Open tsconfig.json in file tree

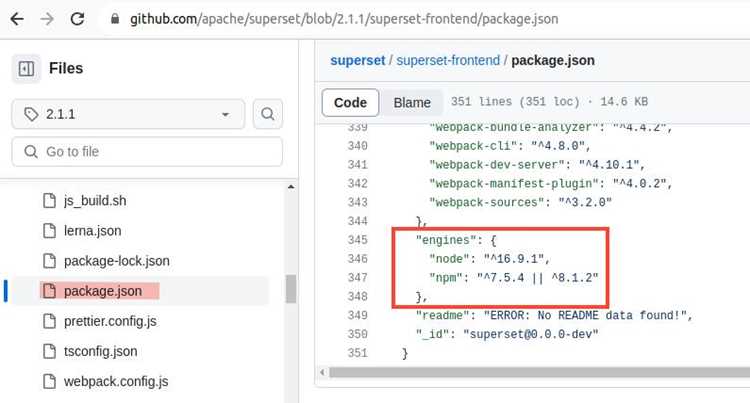click(x=100, y=351)
